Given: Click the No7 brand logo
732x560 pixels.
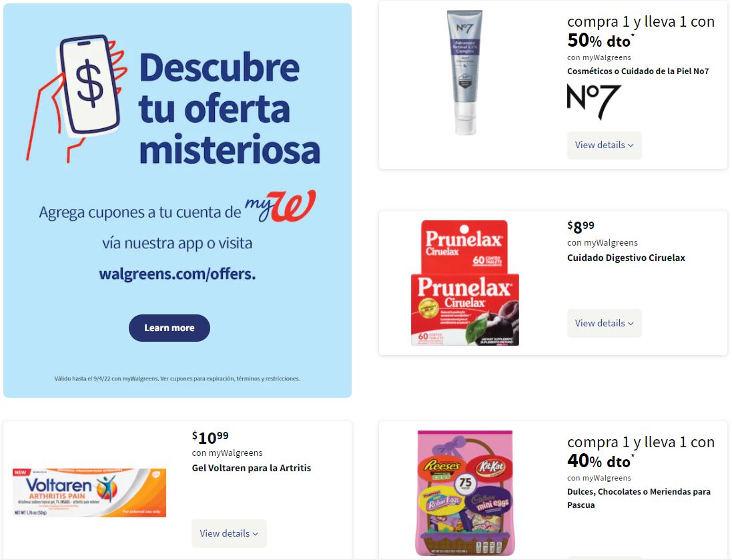Looking at the screenshot, I should coord(593,101).
